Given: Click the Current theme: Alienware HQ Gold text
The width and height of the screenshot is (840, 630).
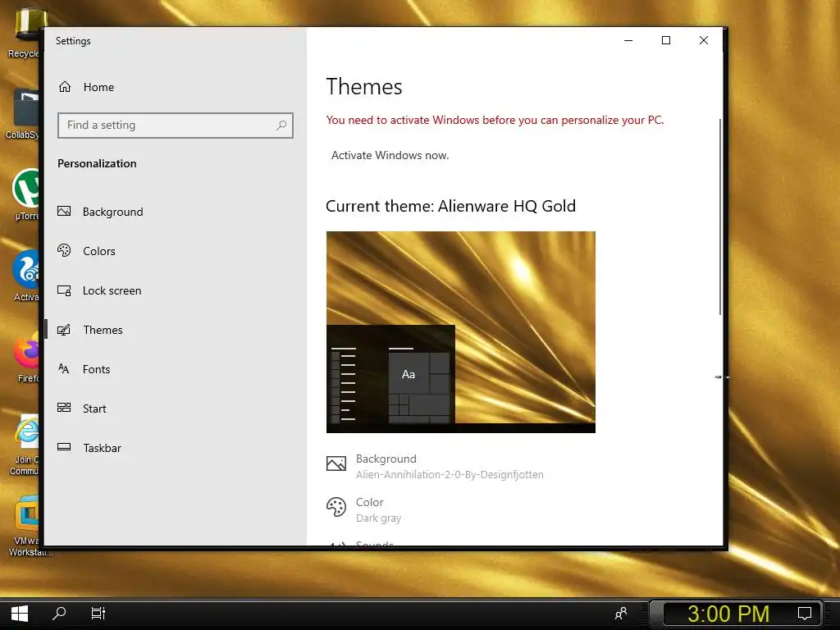Looking at the screenshot, I should tap(450, 206).
